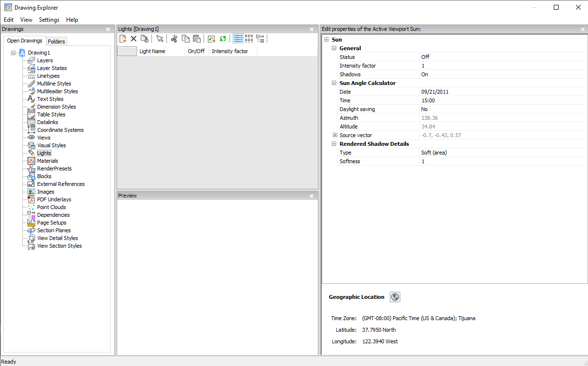Toggle the Sun Status value Off
This screenshot has height=366, width=588.
coord(425,57)
